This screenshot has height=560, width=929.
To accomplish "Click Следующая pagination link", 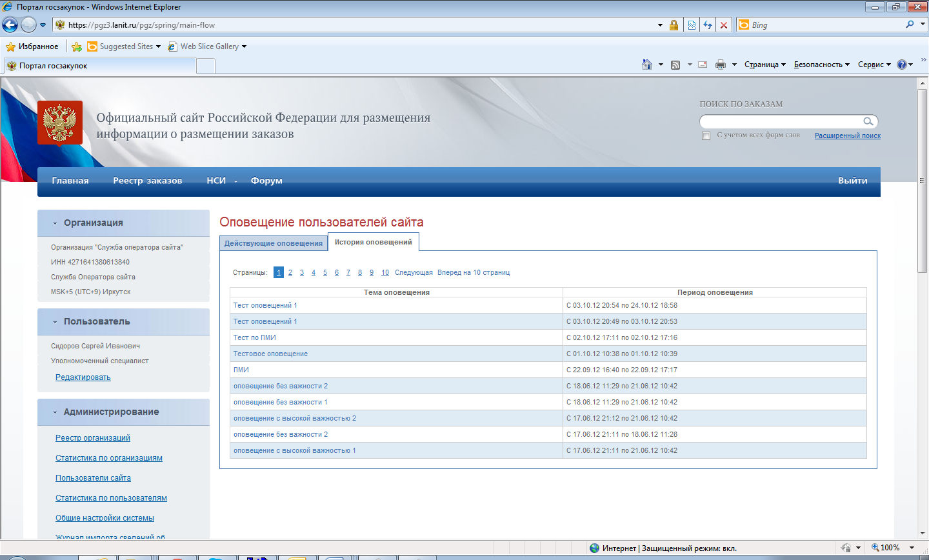I will point(414,273).
